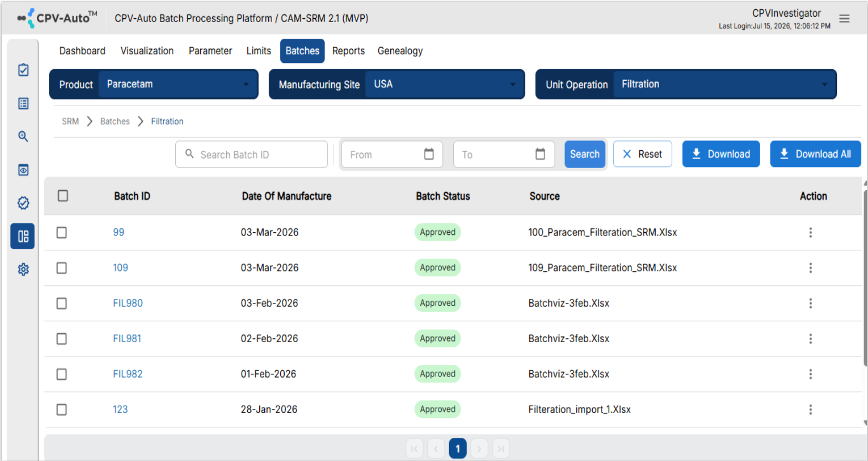Open the Reports tab
The height and width of the screenshot is (461, 868).
click(348, 51)
